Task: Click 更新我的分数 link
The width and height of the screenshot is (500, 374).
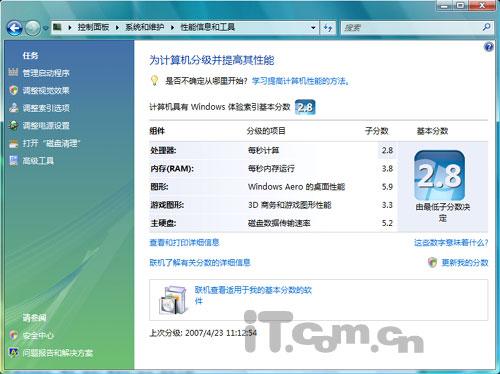Action: (x=465, y=263)
